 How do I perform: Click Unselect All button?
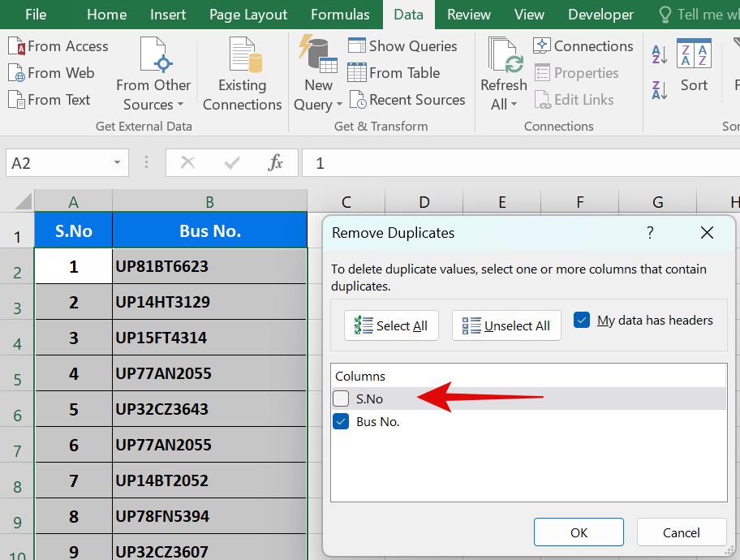506,325
